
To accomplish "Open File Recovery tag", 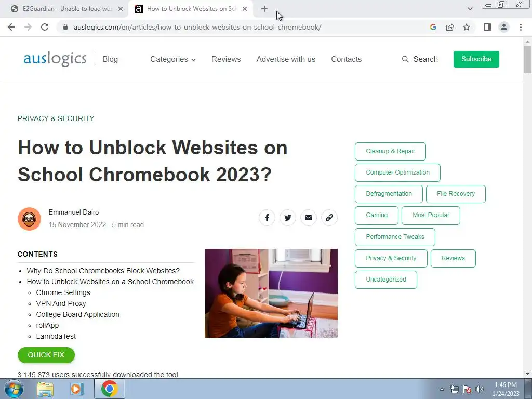I will (456, 194).
